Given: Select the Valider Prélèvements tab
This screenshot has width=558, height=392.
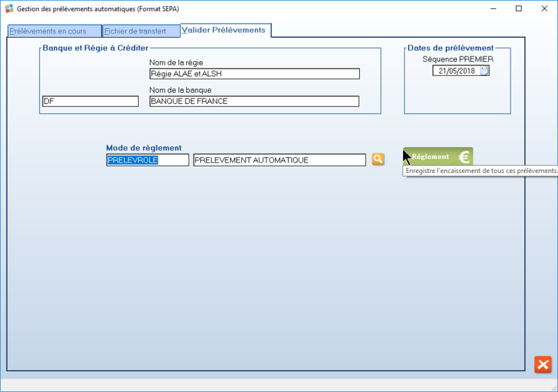Looking at the screenshot, I should [x=226, y=30].
